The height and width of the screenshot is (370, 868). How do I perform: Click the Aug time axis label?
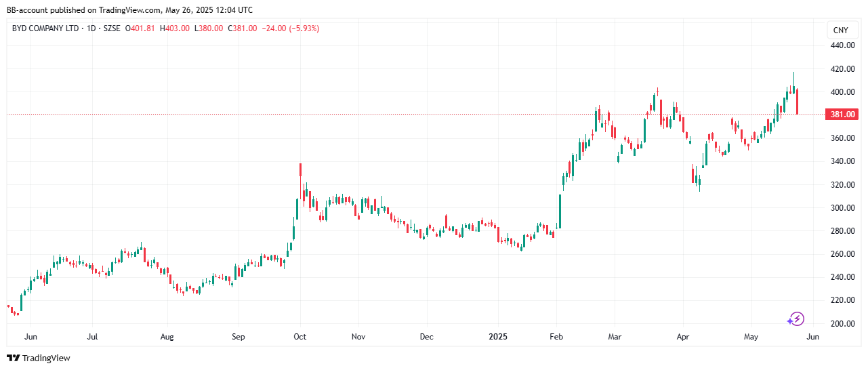(167, 336)
